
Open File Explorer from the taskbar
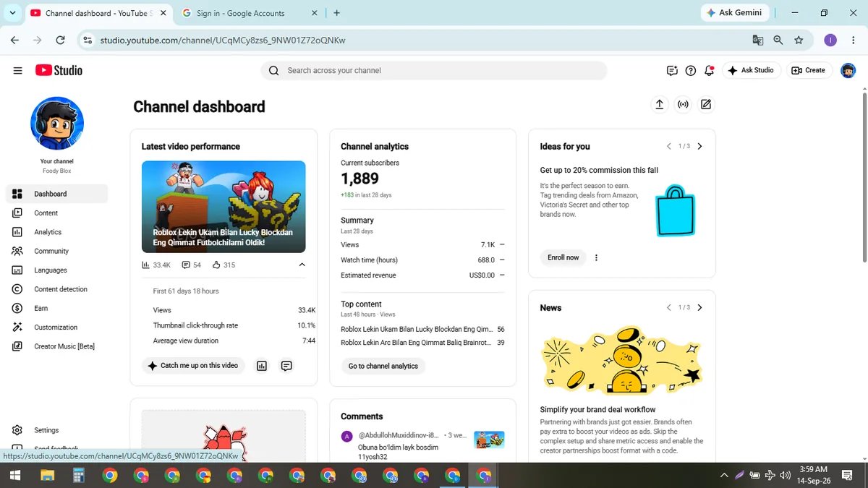point(47,475)
